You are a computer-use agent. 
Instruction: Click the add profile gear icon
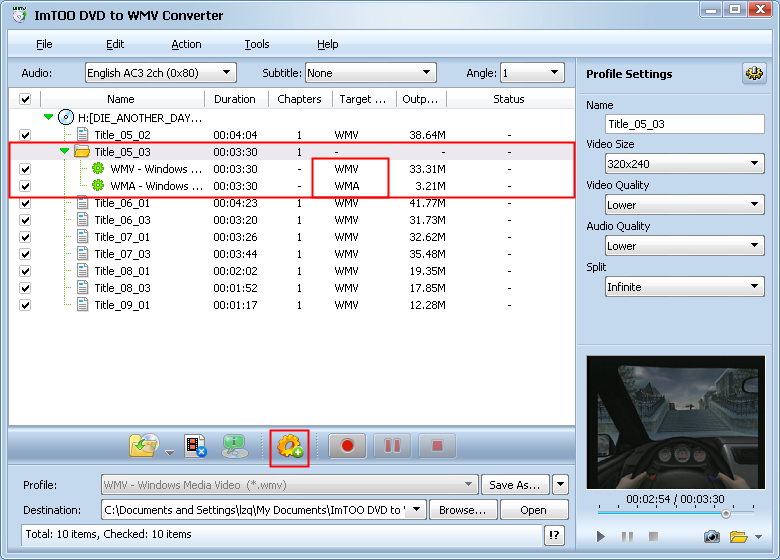[x=290, y=446]
